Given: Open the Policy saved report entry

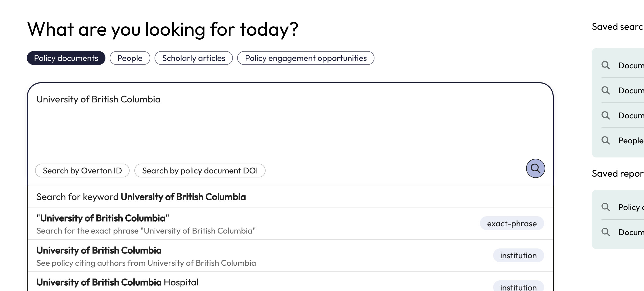Looking at the screenshot, I should (x=630, y=207).
